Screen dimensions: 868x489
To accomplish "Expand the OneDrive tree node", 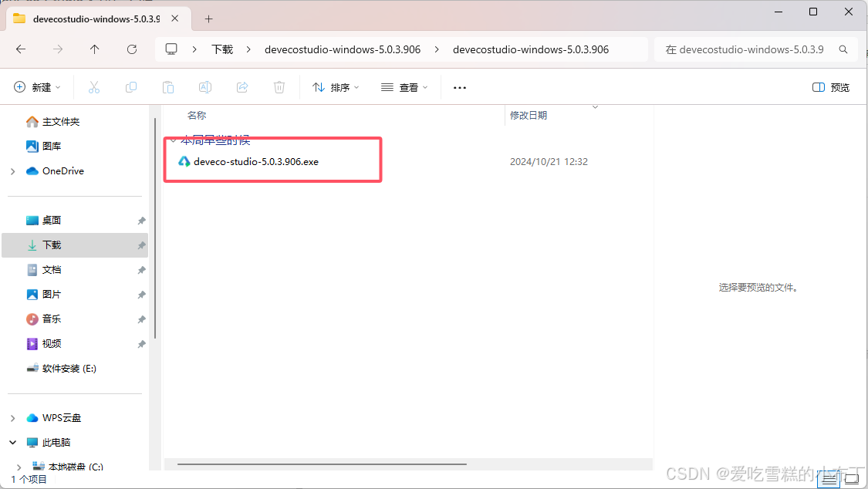I will pyautogui.click(x=13, y=171).
